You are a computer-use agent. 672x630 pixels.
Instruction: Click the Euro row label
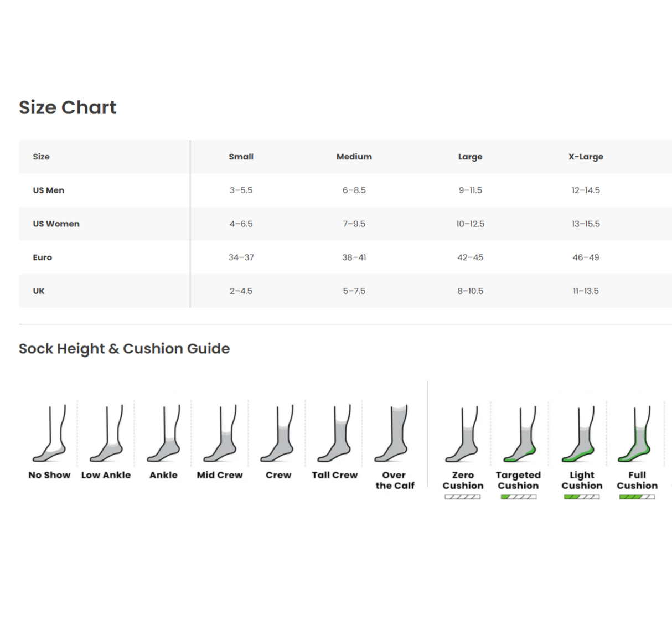43,257
